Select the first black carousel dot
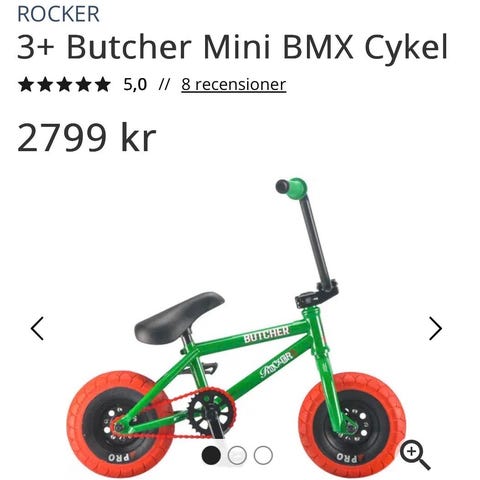Viewport: 480px width, 480px height. pyautogui.click(x=211, y=455)
